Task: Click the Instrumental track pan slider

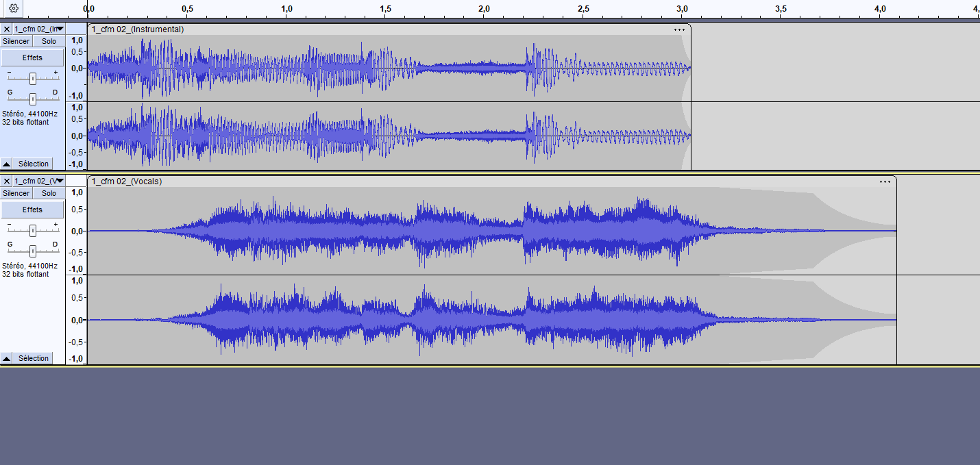Action: click(x=32, y=99)
